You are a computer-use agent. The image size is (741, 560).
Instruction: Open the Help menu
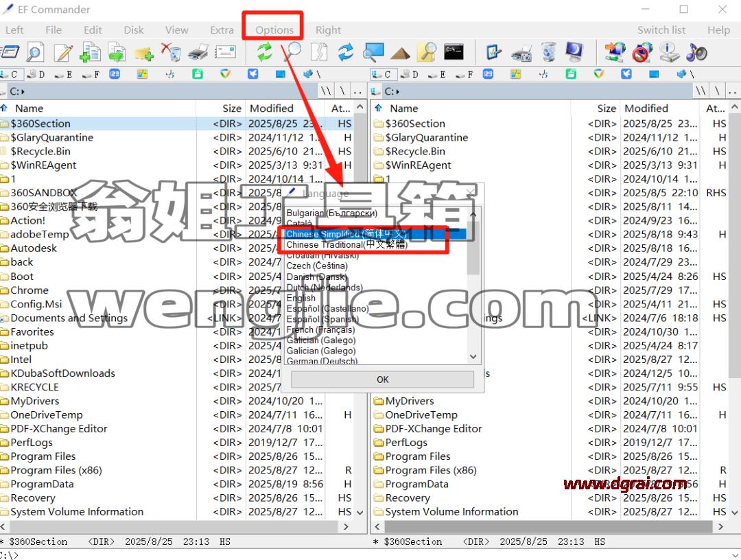pyautogui.click(x=718, y=30)
